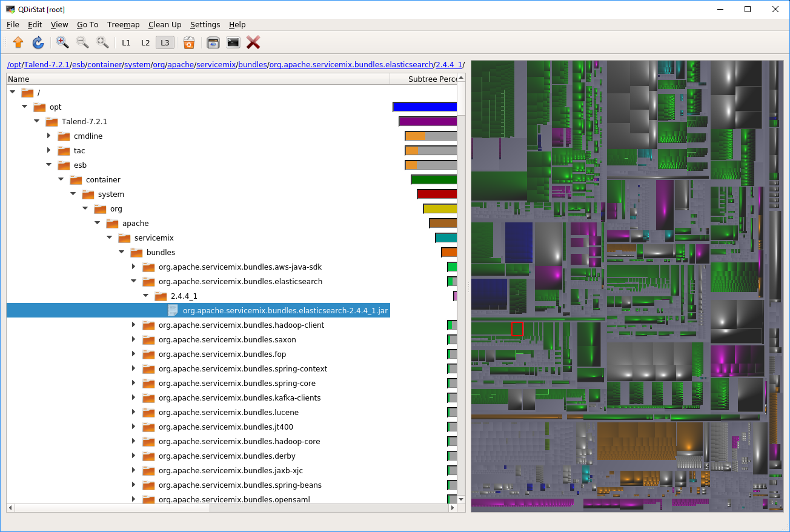Open terminal here icon
The image size is (790, 532).
(233, 42)
